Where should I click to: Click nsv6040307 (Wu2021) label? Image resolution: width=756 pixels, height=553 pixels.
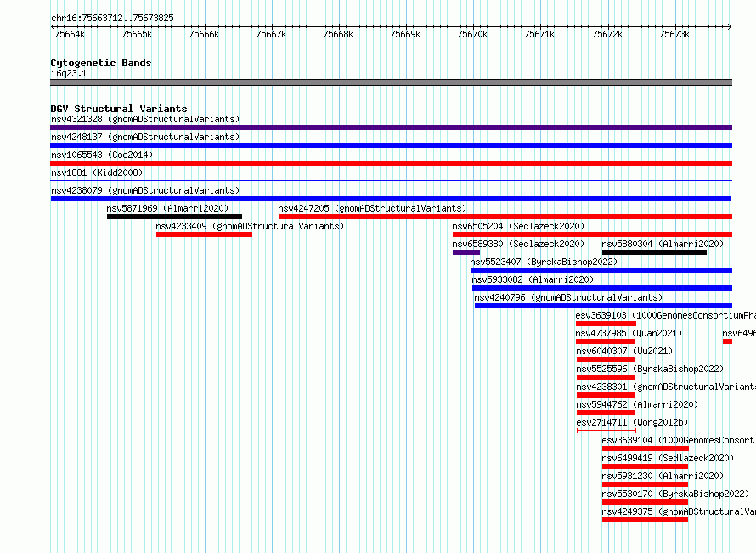point(624,351)
